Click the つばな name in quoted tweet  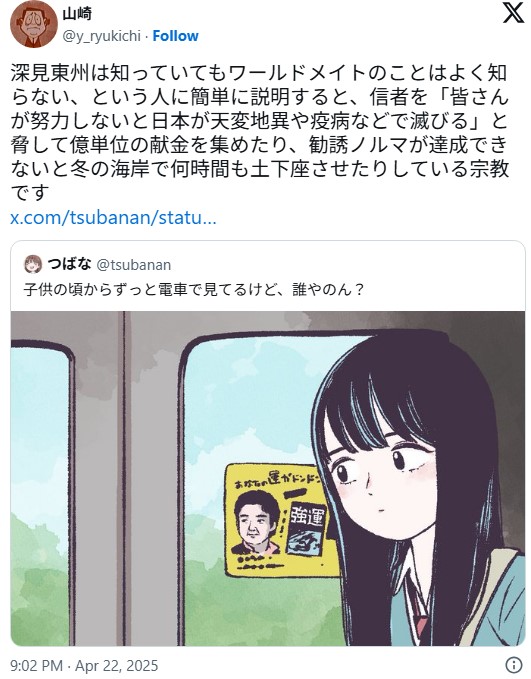pyautogui.click(x=69, y=264)
